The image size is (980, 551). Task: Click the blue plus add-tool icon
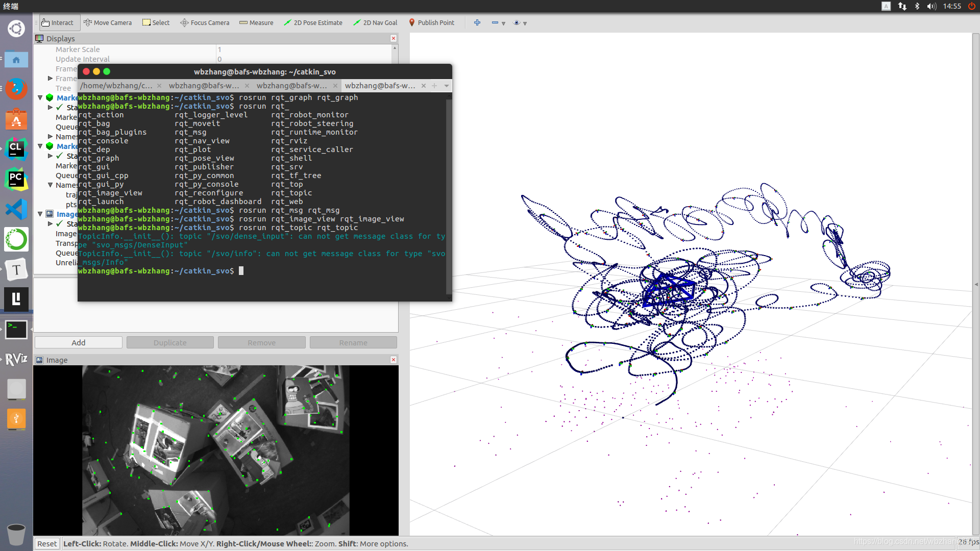click(x=477, y=22)
